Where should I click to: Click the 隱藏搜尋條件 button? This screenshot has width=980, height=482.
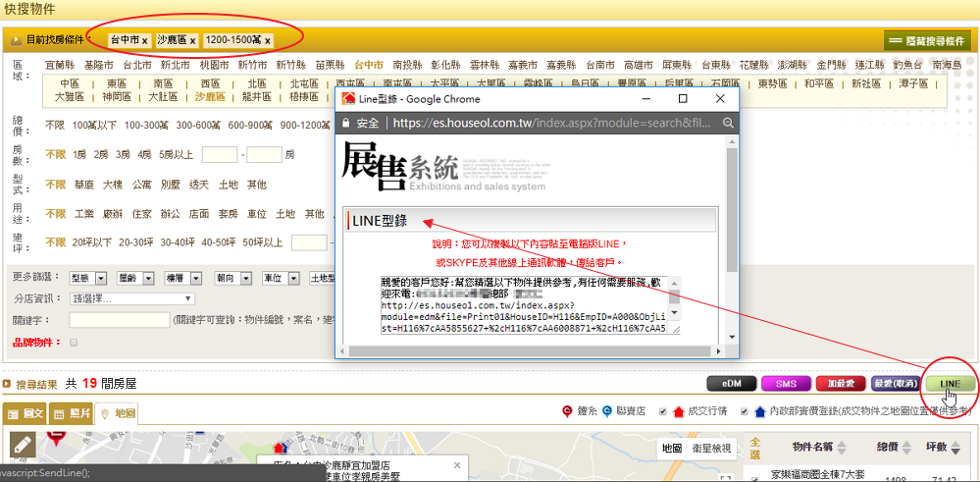[x=927, y=41]
